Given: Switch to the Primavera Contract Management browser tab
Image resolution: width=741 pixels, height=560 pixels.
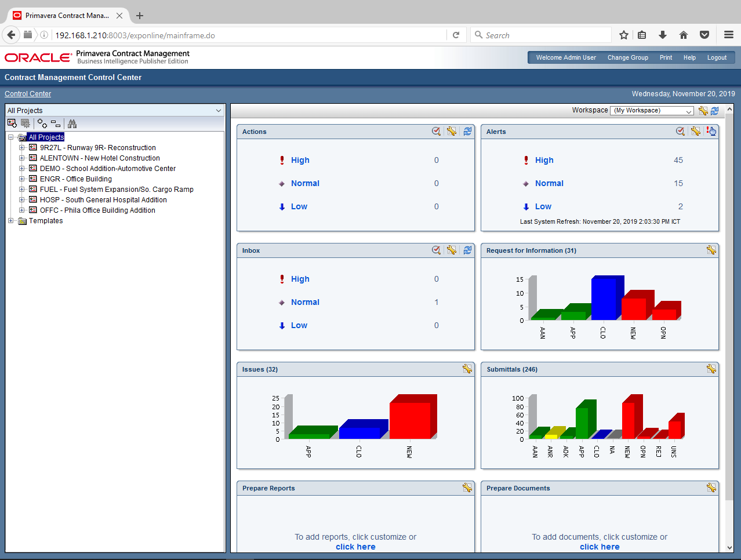Looking at the screenshot, I should click(x=64, y=16).
